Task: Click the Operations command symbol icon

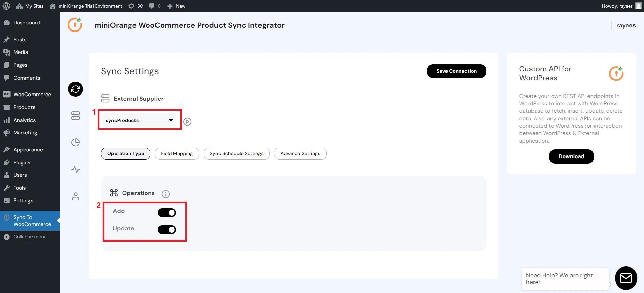Action: (114, 193)
